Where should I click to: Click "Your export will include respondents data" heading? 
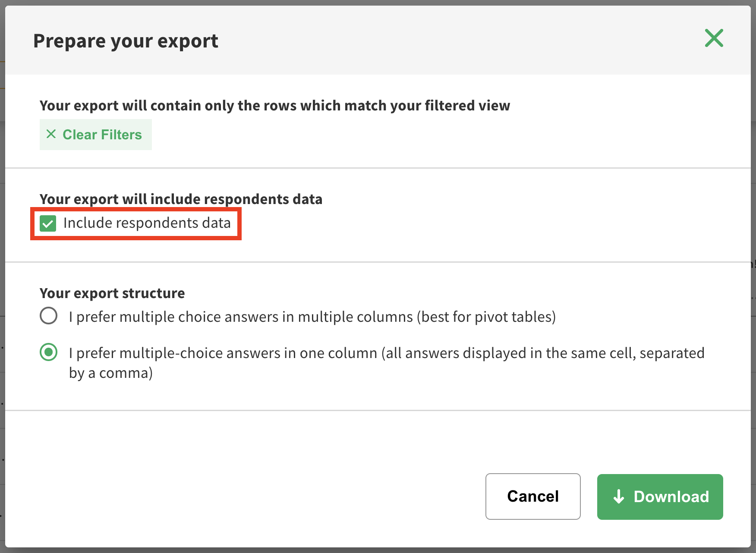(x=181, y=199)
